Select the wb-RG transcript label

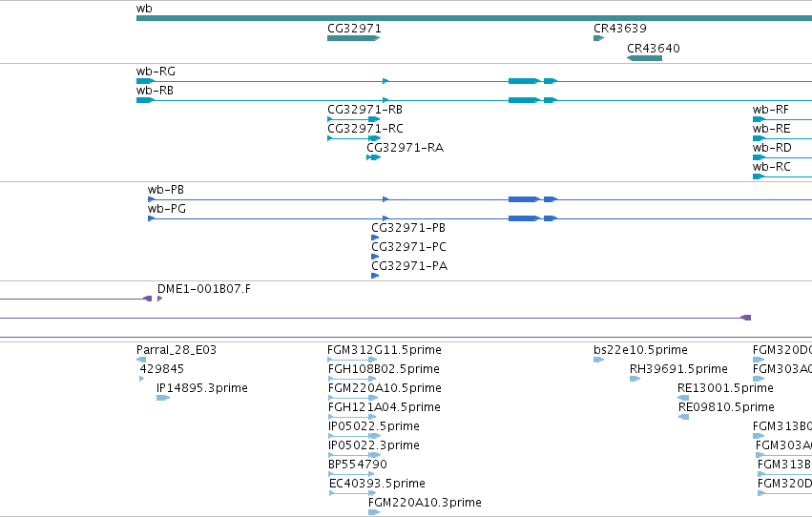[x=156, y=72]
